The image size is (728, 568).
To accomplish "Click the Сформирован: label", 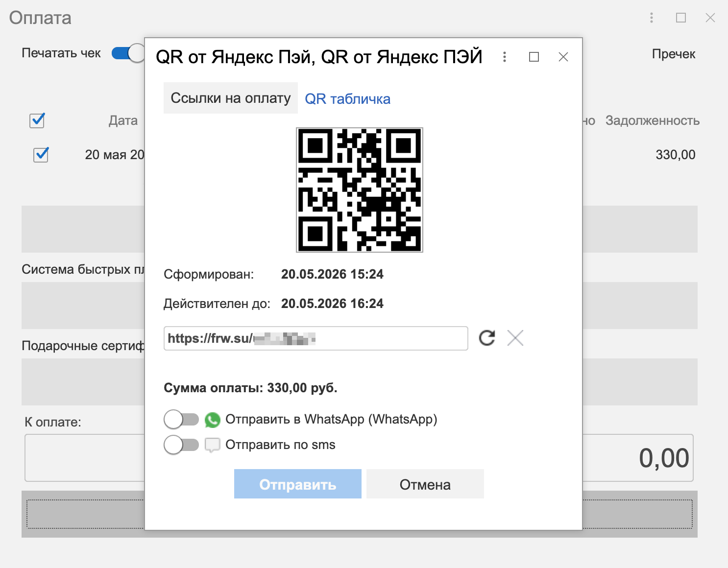I will 209,274.
